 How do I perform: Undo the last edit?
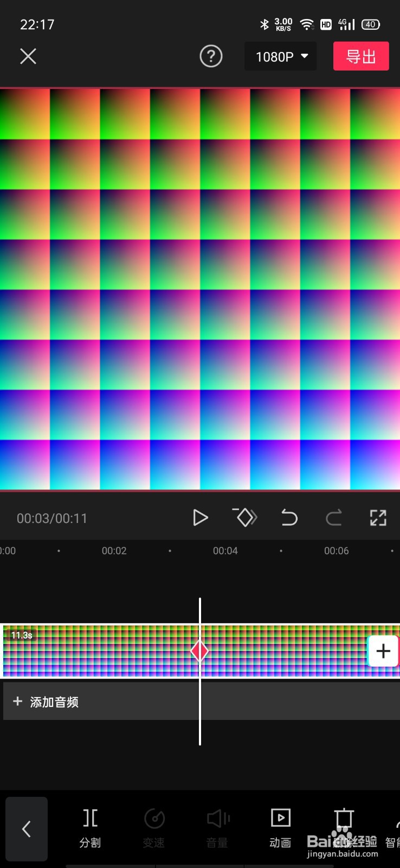point(289,518)
